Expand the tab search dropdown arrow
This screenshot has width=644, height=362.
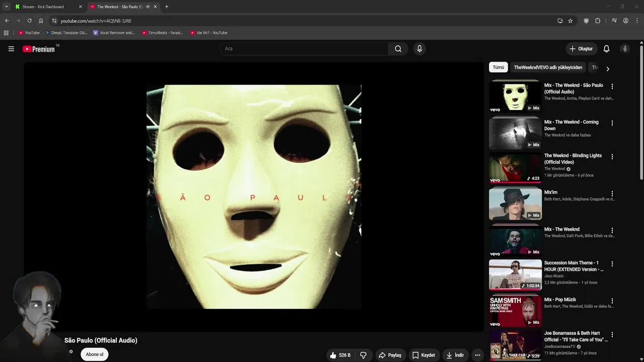(6, 7)
